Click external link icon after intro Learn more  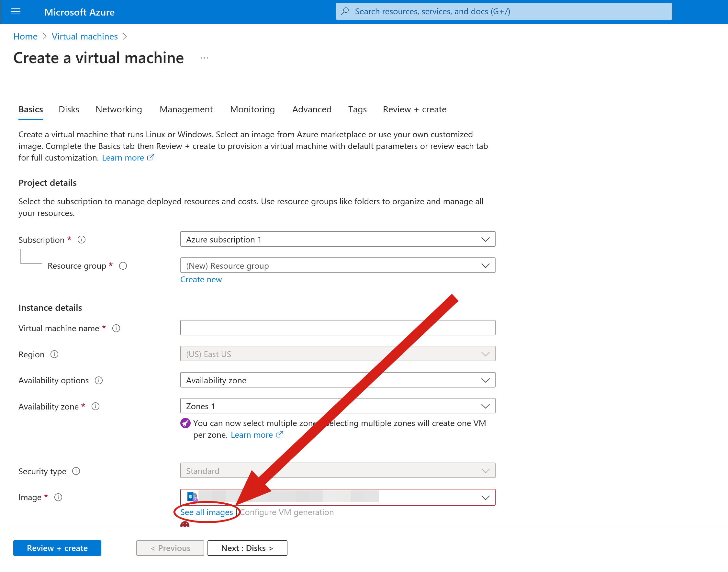click(x=151, y=157)
